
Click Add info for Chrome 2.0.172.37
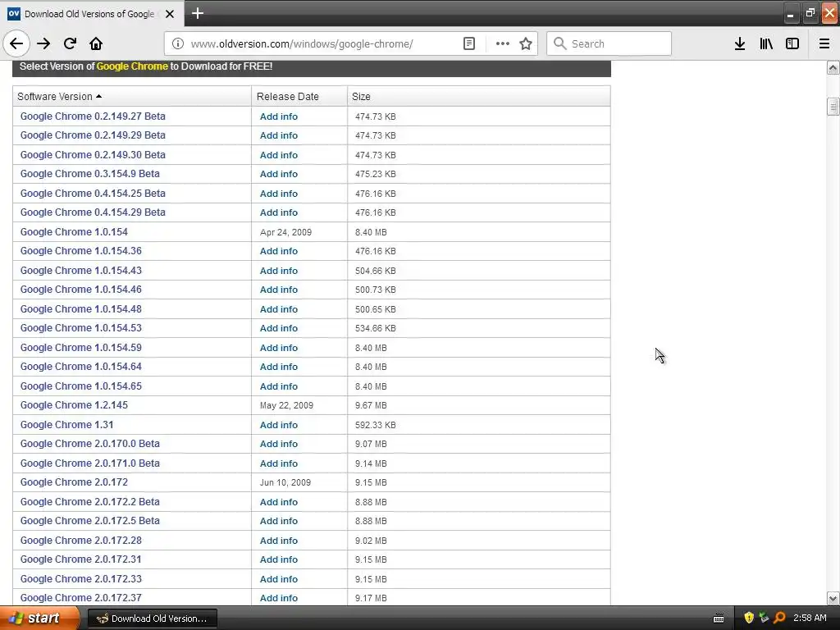tap(279, 598)
